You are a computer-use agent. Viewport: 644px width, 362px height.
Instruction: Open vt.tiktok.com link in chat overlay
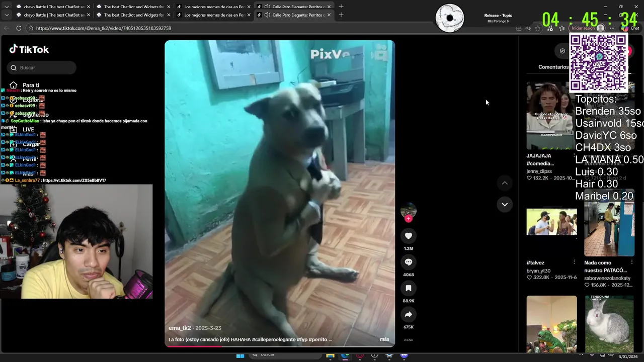74,180
